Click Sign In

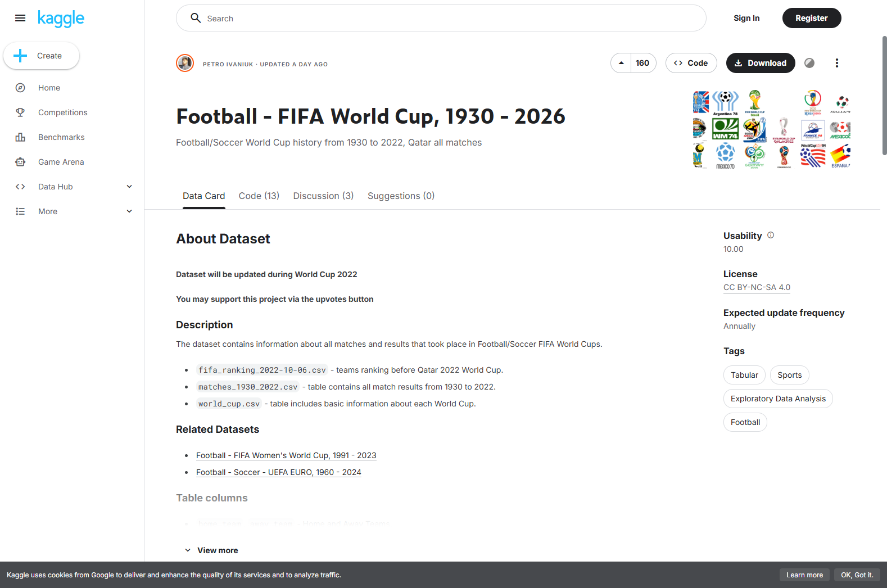[x=746, y=18]
